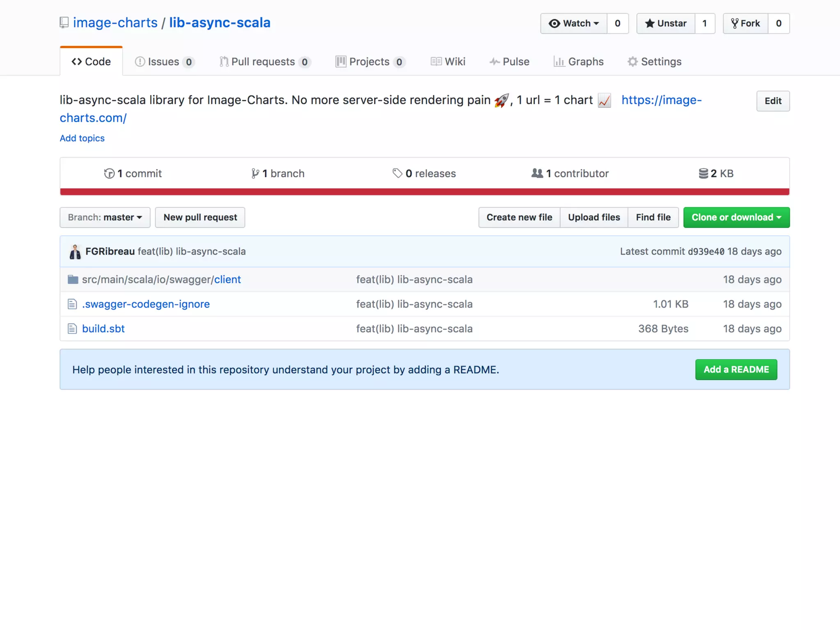Open commit hash d939e40

[x=706, y=252]
